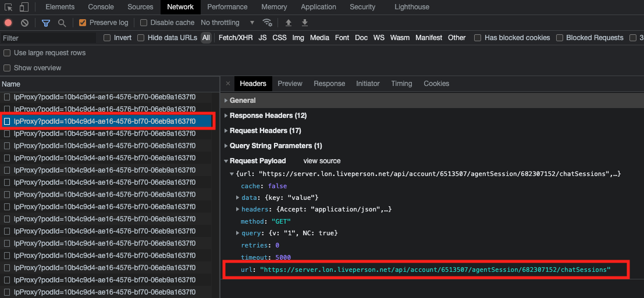Filter by Doc requests
This screenshot has height=298, width=644.
(x=361, y=38)
